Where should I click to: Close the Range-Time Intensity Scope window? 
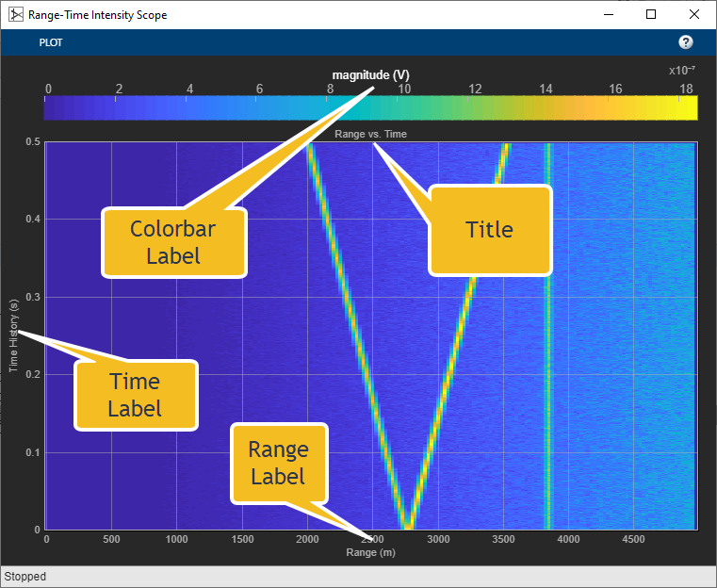(694, 15)
